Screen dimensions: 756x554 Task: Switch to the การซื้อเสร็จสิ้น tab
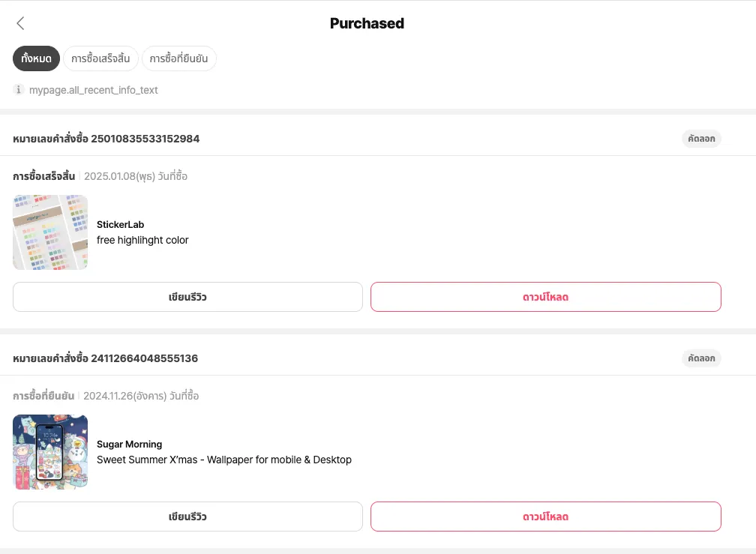[100, 58]
